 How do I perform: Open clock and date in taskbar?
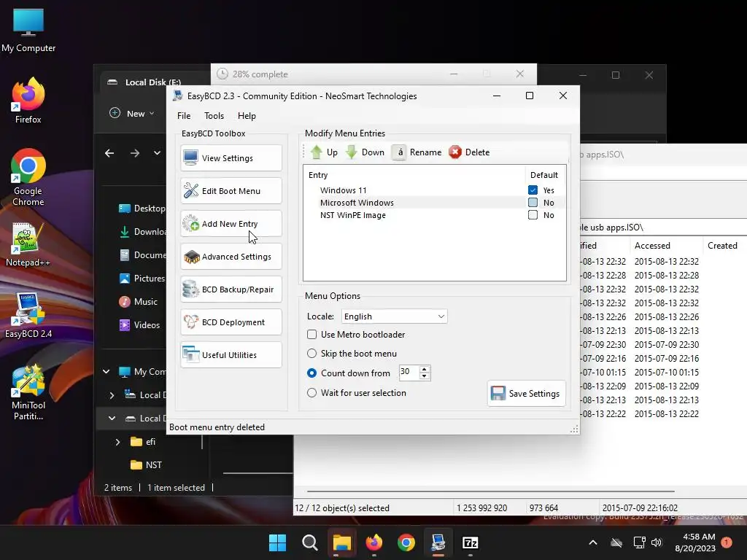click(x=695, y=542)
